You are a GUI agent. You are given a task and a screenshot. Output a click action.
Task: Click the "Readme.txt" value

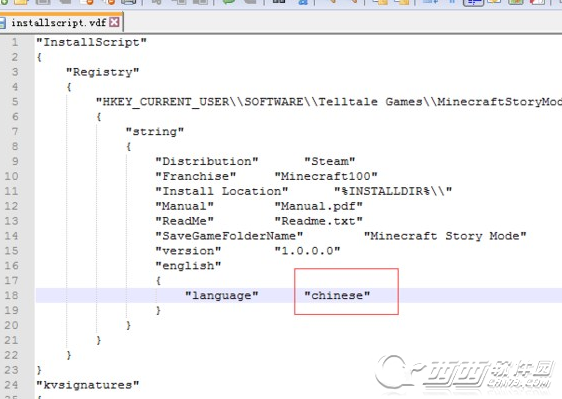coord(319,221)
